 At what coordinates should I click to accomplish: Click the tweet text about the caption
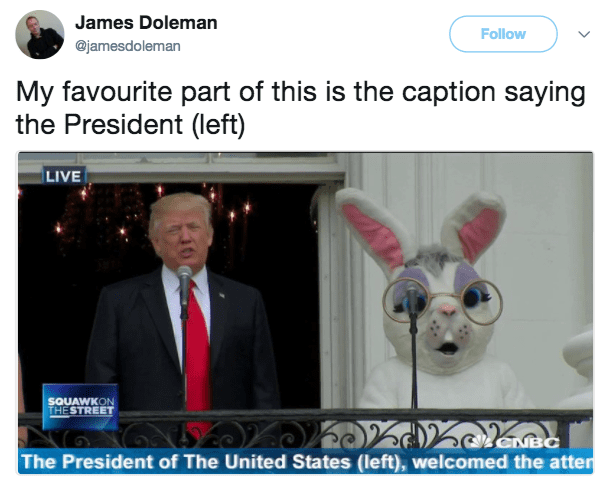(301, 108)
